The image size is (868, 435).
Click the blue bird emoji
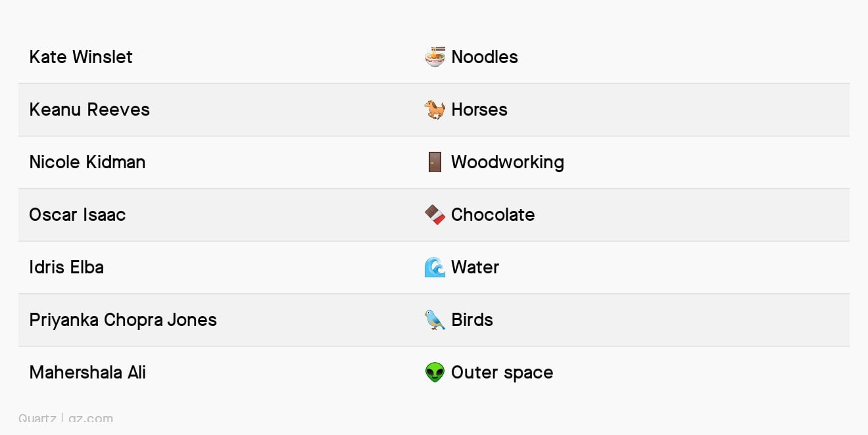435,320
